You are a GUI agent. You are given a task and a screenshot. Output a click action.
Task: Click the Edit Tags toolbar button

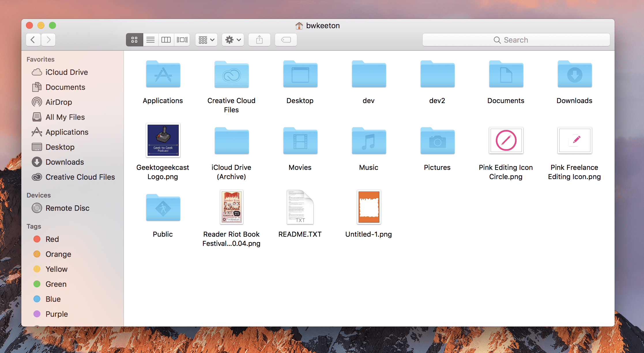pyautogui.click(x=286, y=40)
